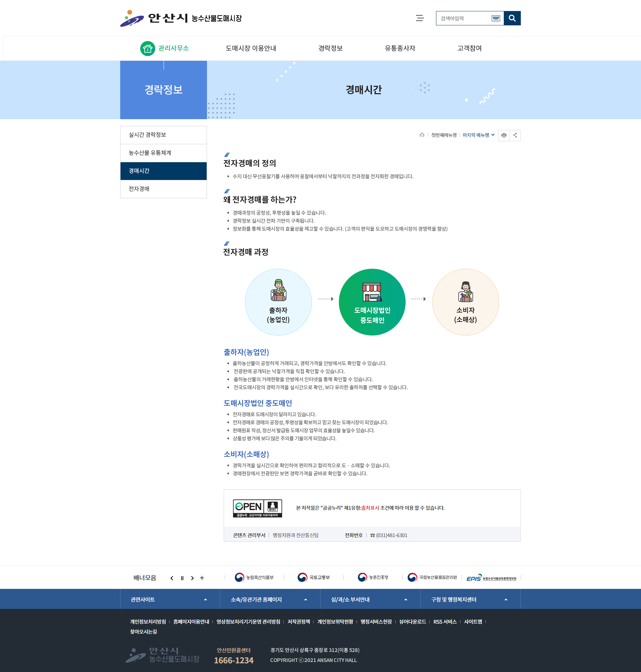Select 농수산물 유통체계 in side menu
This screenshot has width=641, height=672.
click(163, 153)
